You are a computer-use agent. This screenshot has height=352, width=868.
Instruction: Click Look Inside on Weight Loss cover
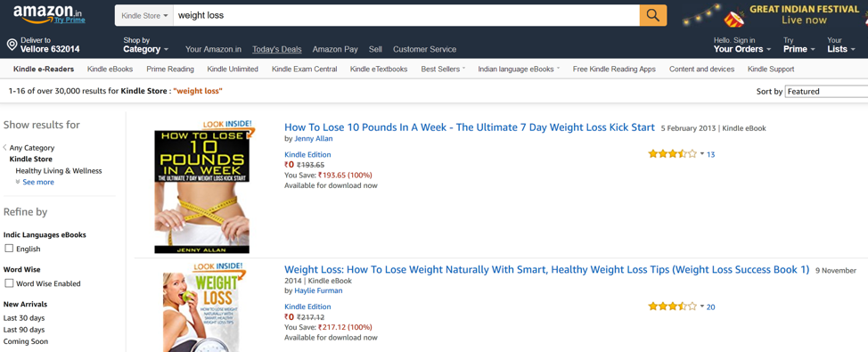pyautogui.click(x=217, y=266)
